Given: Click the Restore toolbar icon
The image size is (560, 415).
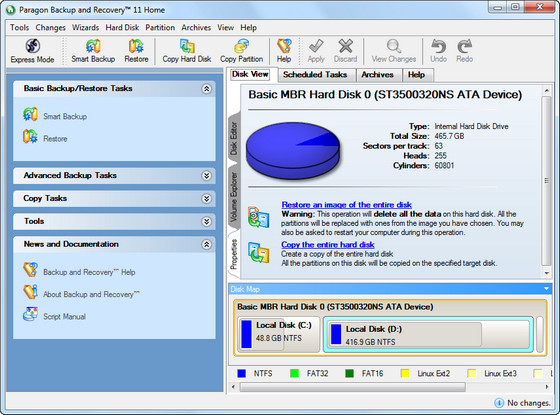Looking at the screenshot, I should (x=136, y=45).
